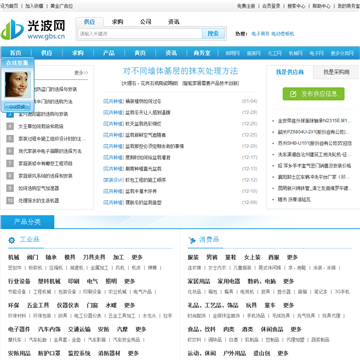Open the 刀具夹具 category link
This screenshot has width=360, height=360.
tap(94, 257)
